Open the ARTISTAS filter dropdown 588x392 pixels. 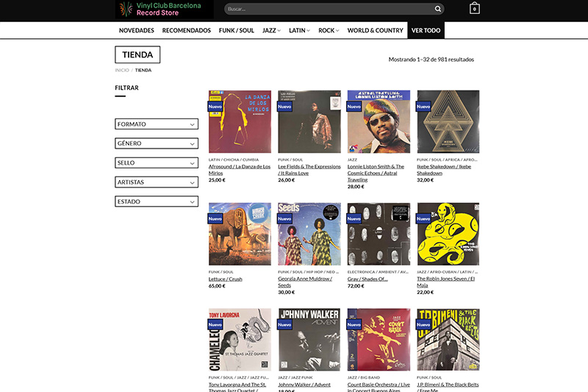tap(157, 182)
